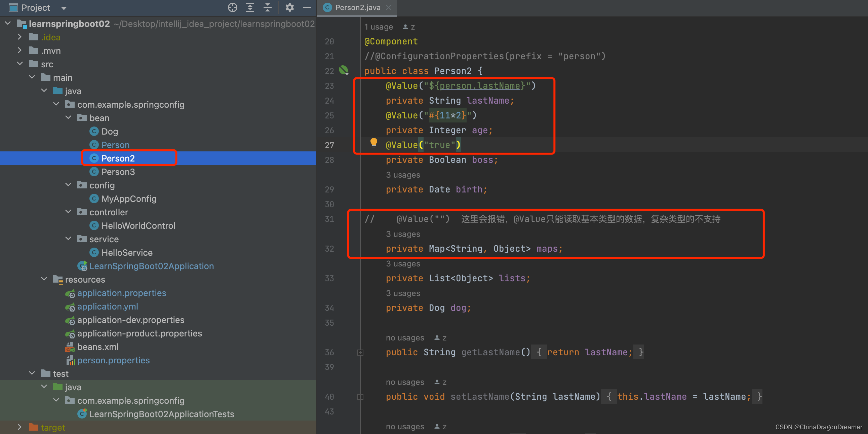
Task: Open the Dog class file
Action: tap(110, 132)
